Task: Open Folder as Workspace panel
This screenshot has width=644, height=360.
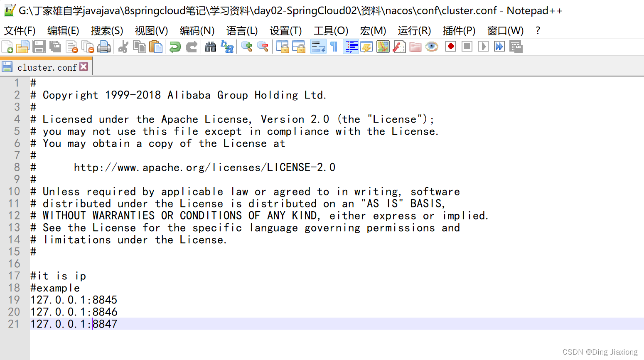Action: coord(415,47)
